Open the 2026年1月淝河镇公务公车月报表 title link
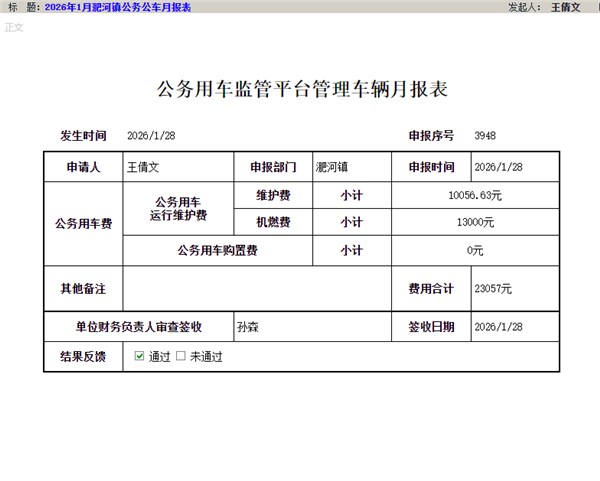The height and width of the screenshot is (481, 600). pyautogui.click(x=119, y=7)
